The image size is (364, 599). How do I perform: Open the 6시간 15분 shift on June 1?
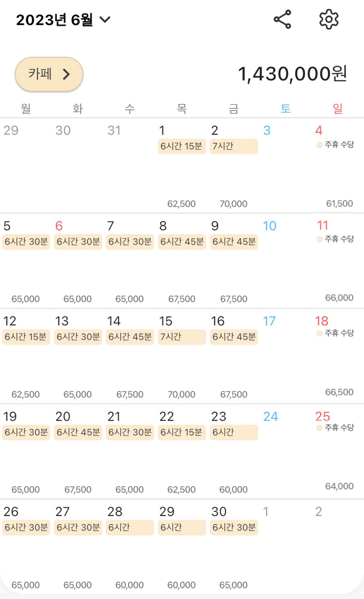pos(182,146)
